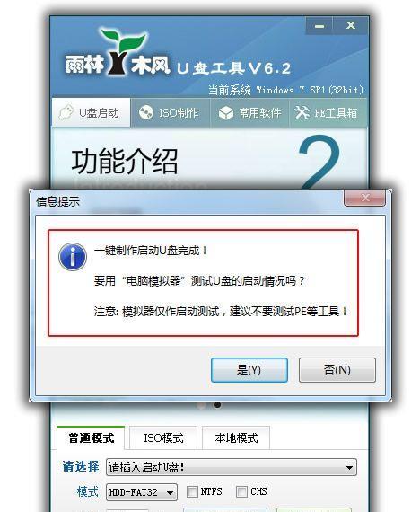Switch to the 本地模式 tab
420x512 pixels.
coord(236,437)
